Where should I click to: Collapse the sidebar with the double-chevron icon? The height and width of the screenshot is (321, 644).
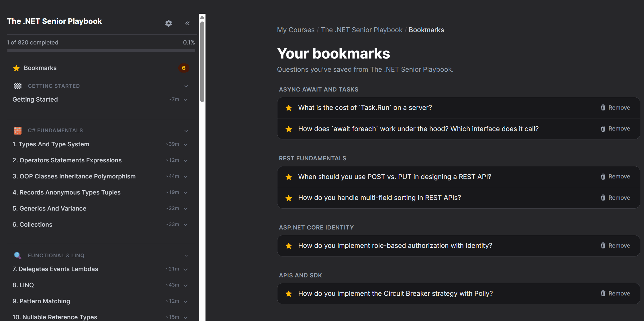pyautogui.click(x=187, y=23)
